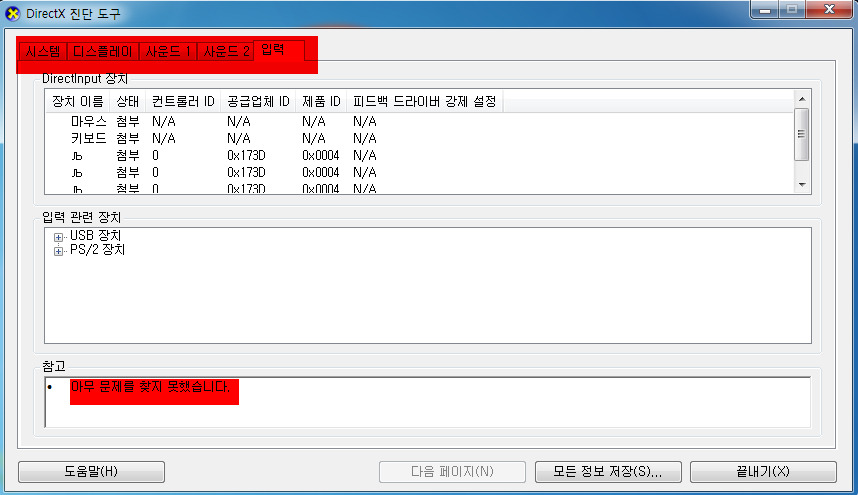Click the 공급업체 ID column header
Screen dimensions: 858x495
(x=258, y=101)
